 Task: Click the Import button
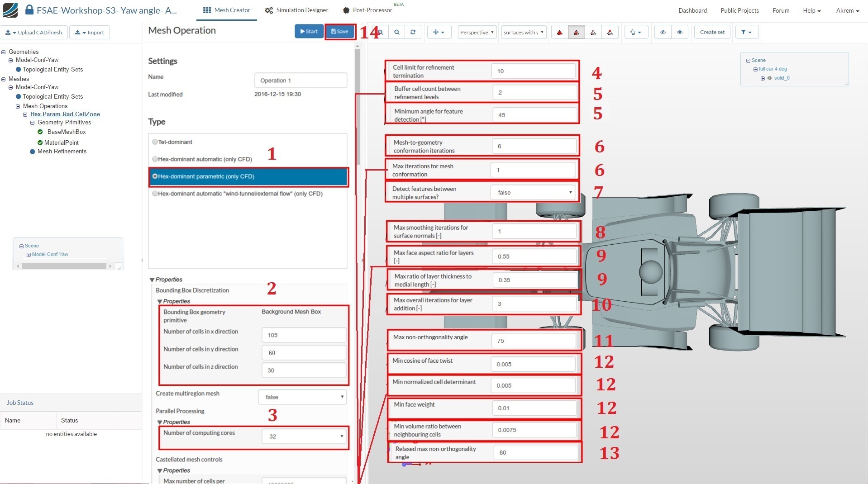[x=90, y=33]
